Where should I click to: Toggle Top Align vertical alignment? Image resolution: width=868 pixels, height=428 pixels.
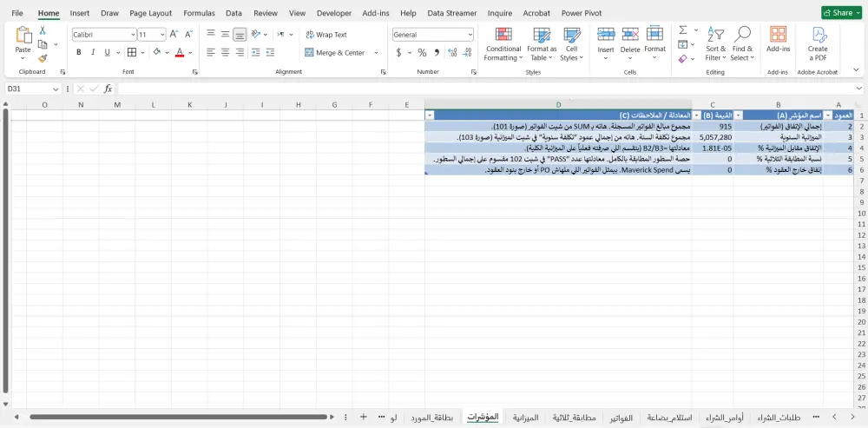coord(211,35)
